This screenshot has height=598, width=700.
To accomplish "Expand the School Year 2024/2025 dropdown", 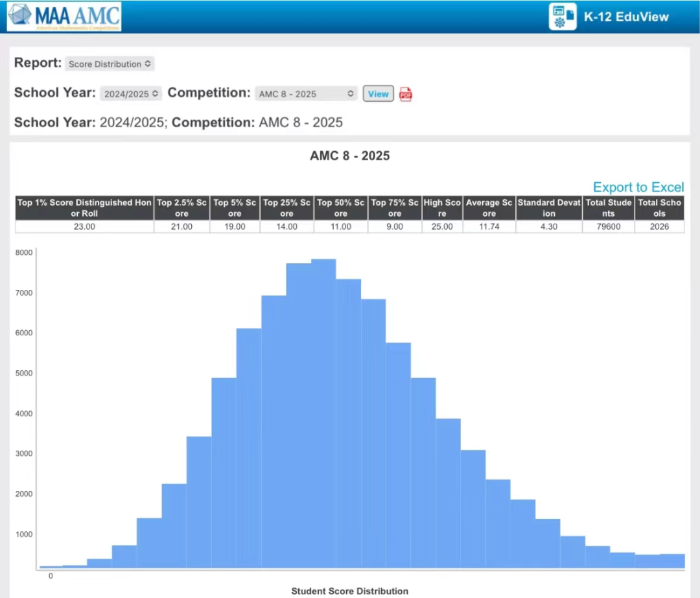I will click(x=130, y=94).
